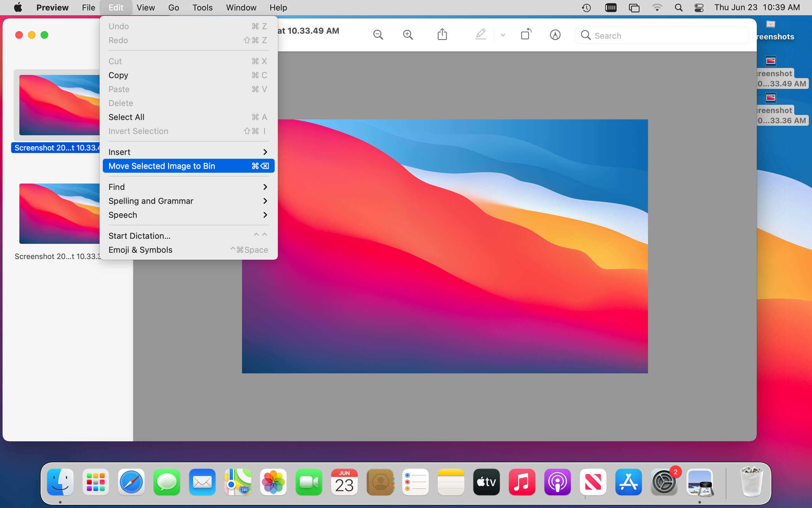Viewport: 812px width, 508px height.
Task: Open the Window menu
Action: [x=241, y=7]
